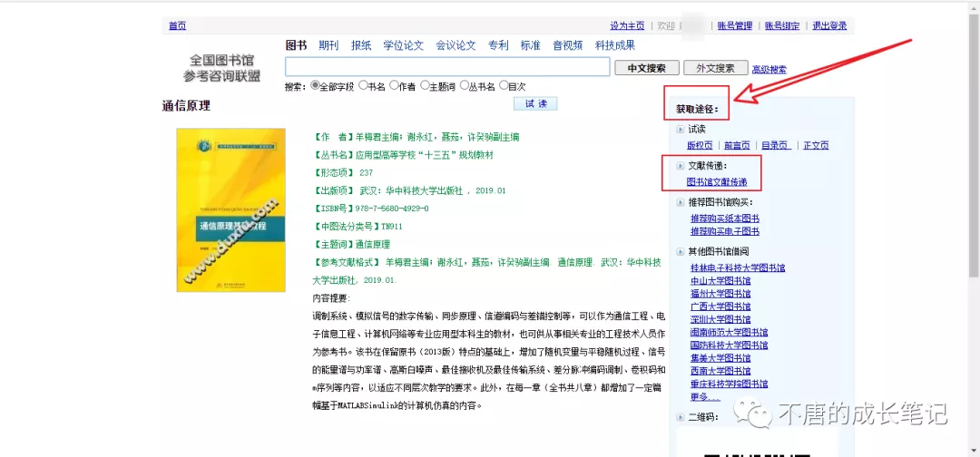980x457 pixels.
Task: Open the 高级搜索 link
Action: 769,69
